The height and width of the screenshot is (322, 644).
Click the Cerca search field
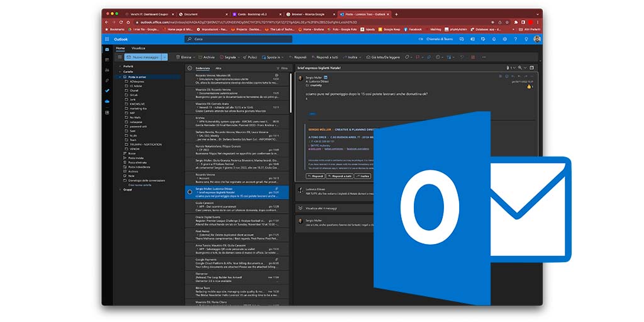(238, 39)
